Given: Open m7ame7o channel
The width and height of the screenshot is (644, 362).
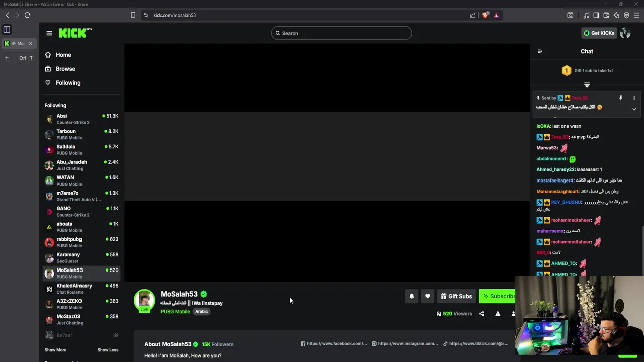Looking at the screenshot, I should click(x=82, y=196).
